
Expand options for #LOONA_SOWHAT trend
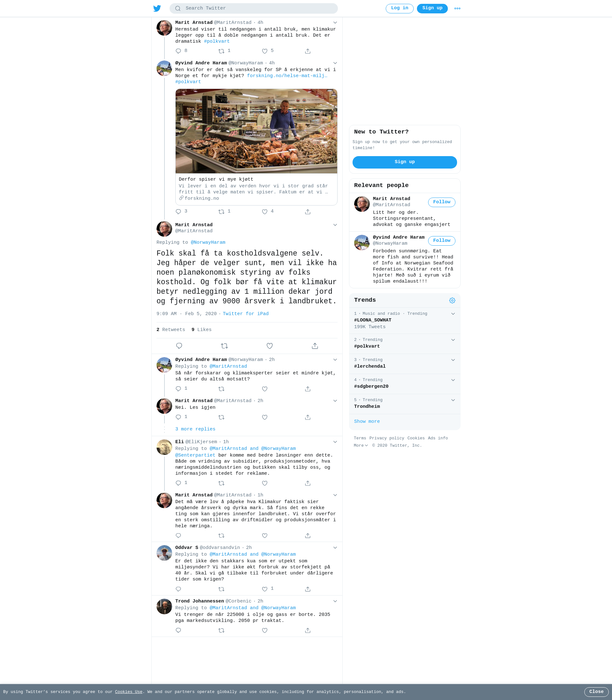(453, 314)
